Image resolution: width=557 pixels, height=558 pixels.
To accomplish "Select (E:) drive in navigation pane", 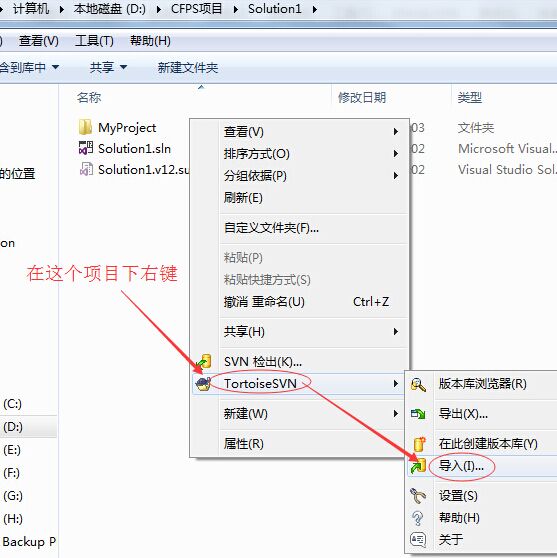I will [x=12, y=450].
